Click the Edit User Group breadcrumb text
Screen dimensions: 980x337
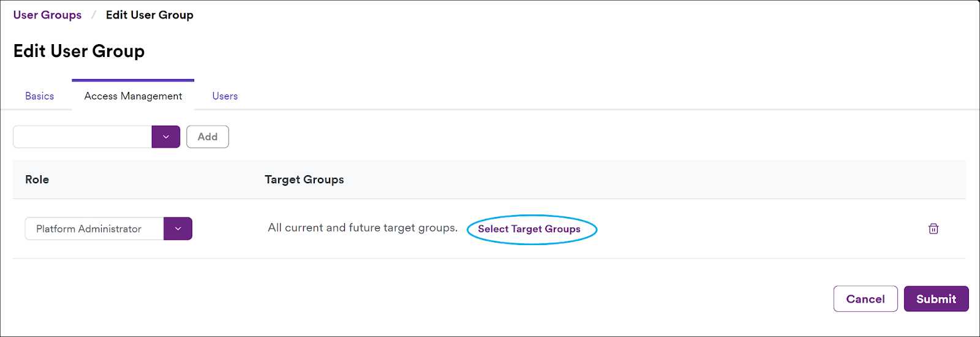click(149, 15)
